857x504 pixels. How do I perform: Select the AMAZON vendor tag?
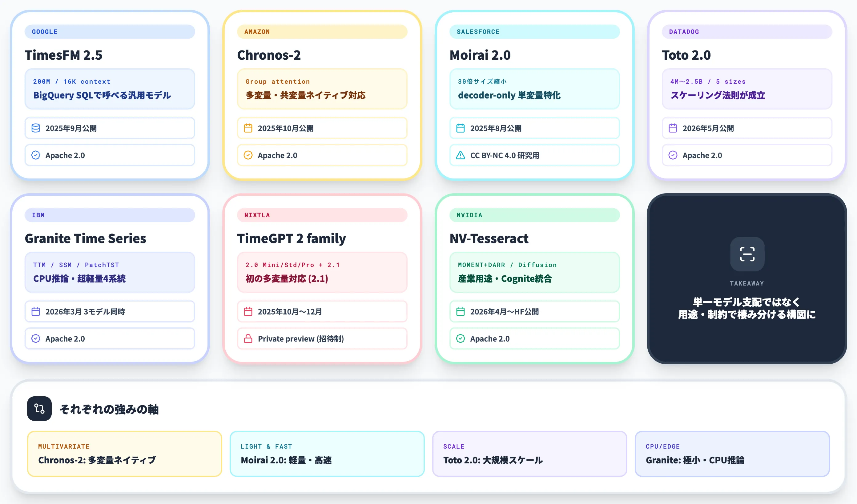coord(322,32)
